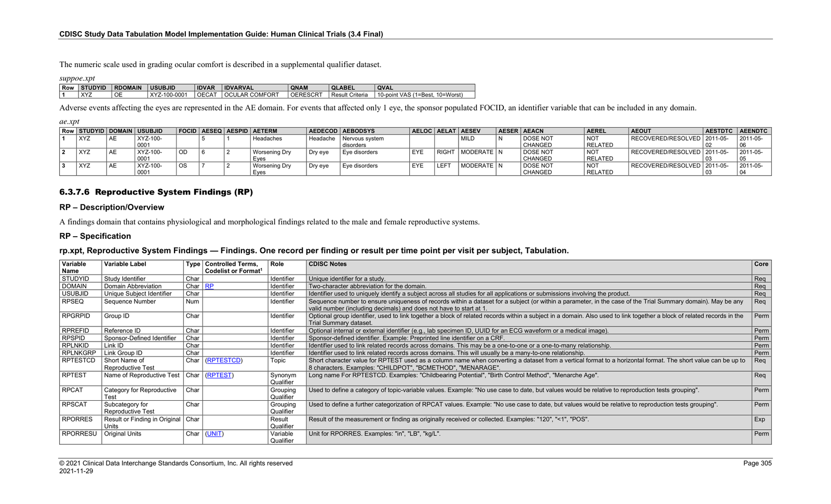Select the 'OS' FOCID value
Screen dimensions: 831x504
(x=183, y=166)
